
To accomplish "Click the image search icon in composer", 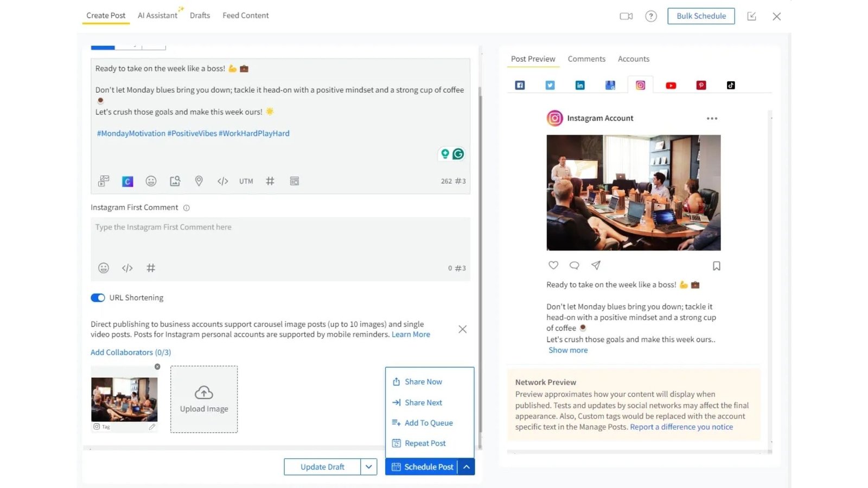I will pos(175,181).
